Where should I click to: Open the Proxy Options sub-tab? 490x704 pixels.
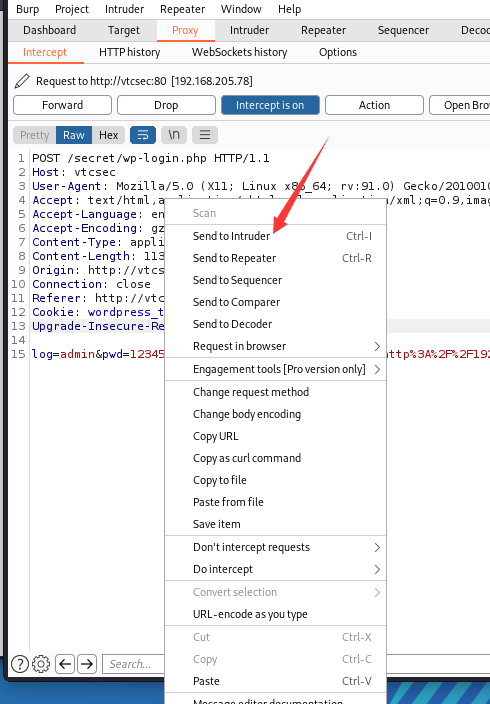(x=338, y=52)
